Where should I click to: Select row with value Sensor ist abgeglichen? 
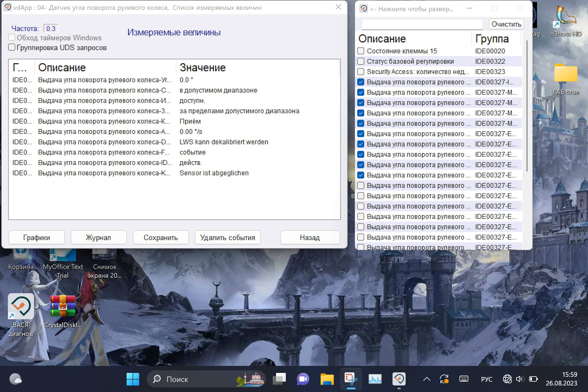point(174,173)
